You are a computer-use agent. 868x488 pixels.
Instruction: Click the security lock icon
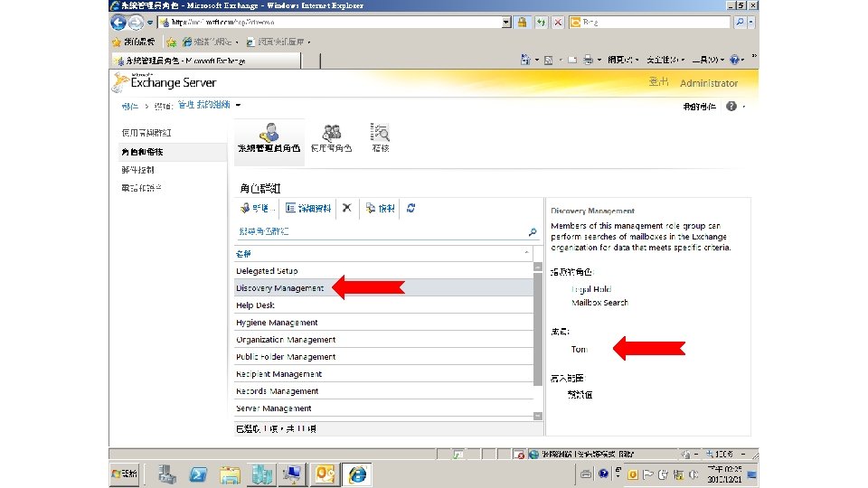[522, 22]
